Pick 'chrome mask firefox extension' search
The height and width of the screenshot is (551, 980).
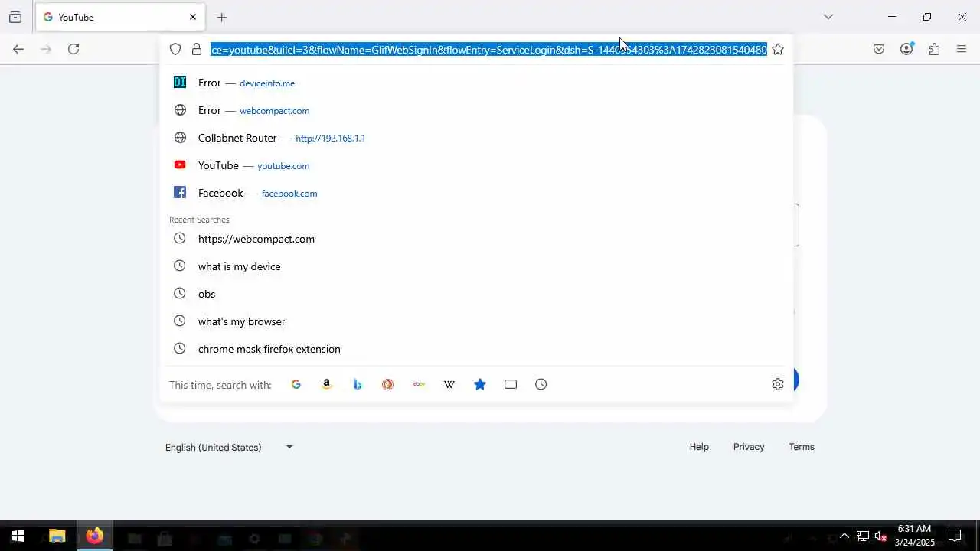pyautogui.click(x=476, y=349)
